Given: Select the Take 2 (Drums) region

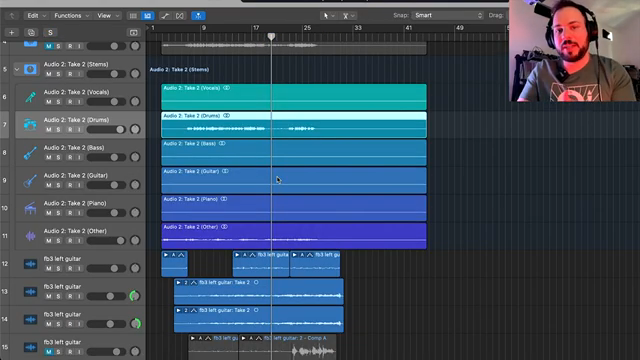Looking at the screenshot, I should coord(294,125).
